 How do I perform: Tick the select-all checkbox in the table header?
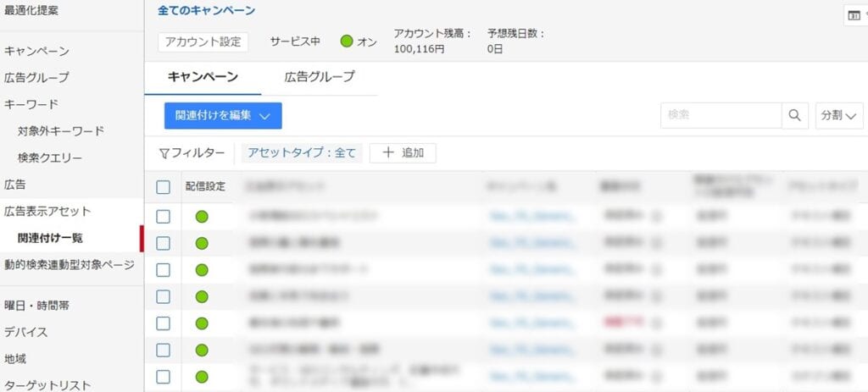click(x=163, y=187)
